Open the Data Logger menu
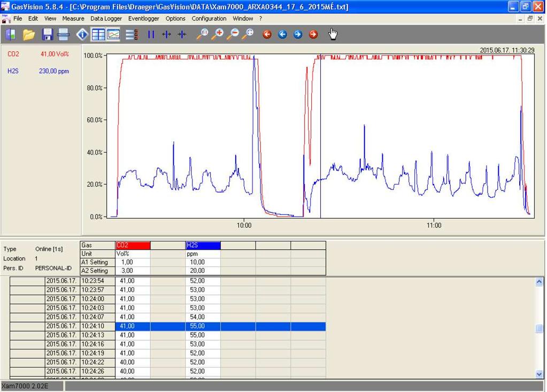This screenshot has width=547, height=392. (106, 19)
